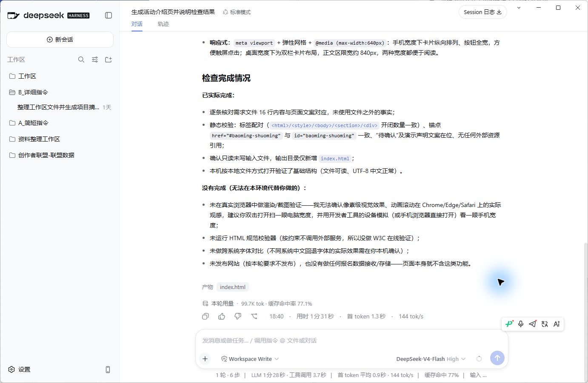Click the green P icon in floating toolbar
This screenshot has width=588, height=383.
(x=509, y=324)
